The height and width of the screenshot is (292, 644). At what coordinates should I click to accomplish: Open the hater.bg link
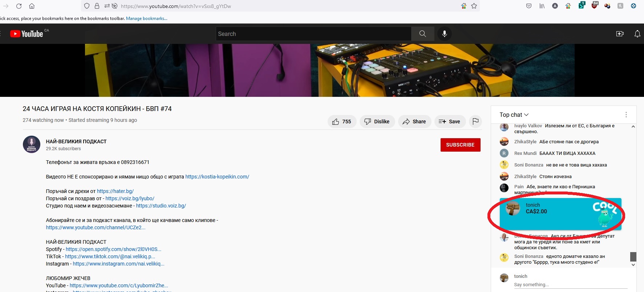pyautogui.click(x=115, y=191)
